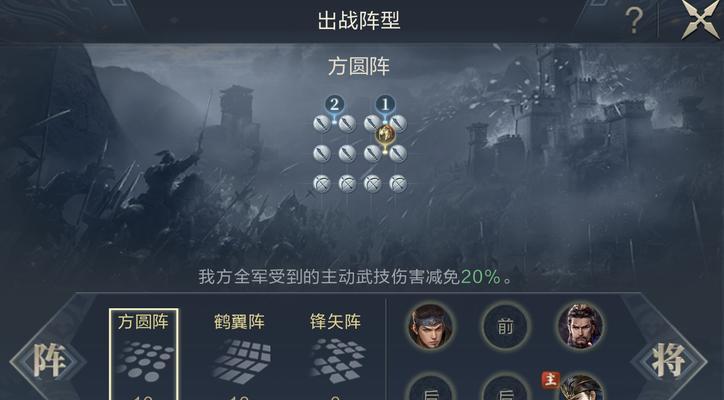Viewport: 724px width, 400px height.
Task: Click the squad marker numbered 2
Action: point(335,104)
